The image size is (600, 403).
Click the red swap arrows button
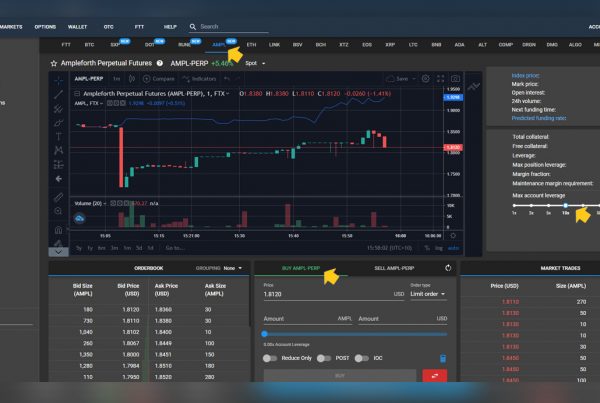pyautogui.click(x=435, y=376)
